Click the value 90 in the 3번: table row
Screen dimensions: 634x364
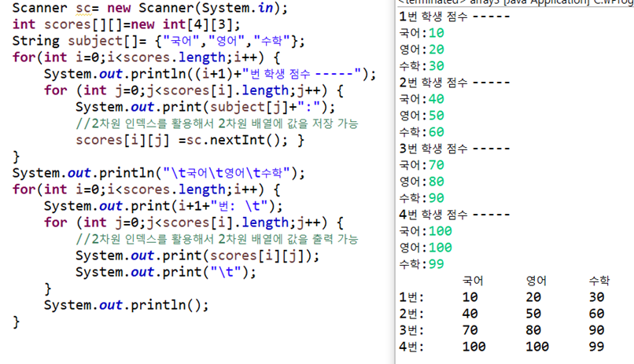point(597,330)
